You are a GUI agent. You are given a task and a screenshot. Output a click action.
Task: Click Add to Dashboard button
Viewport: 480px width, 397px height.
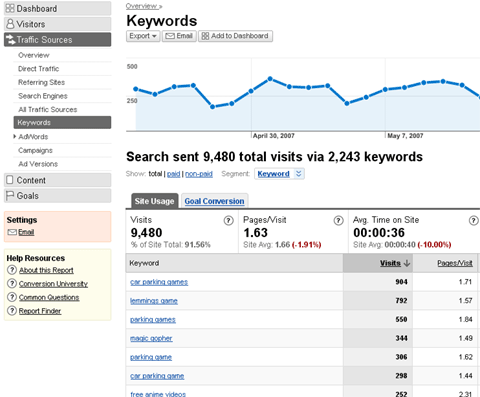(235, 36)
